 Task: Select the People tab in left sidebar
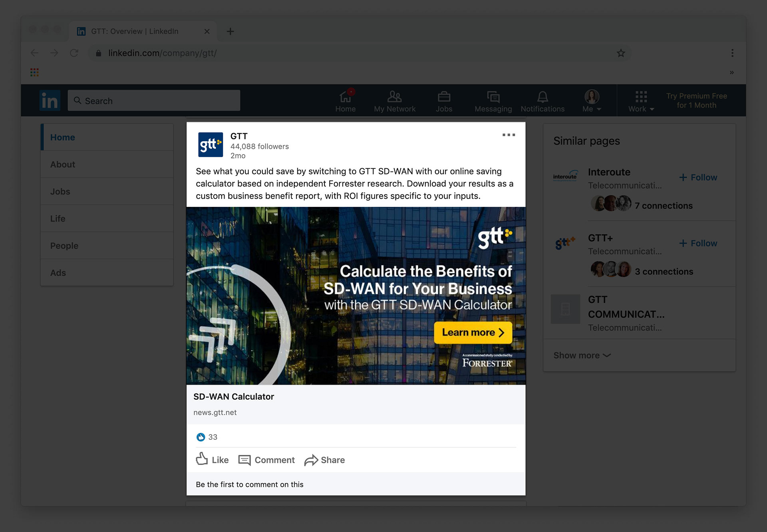[x=107, y=246]
